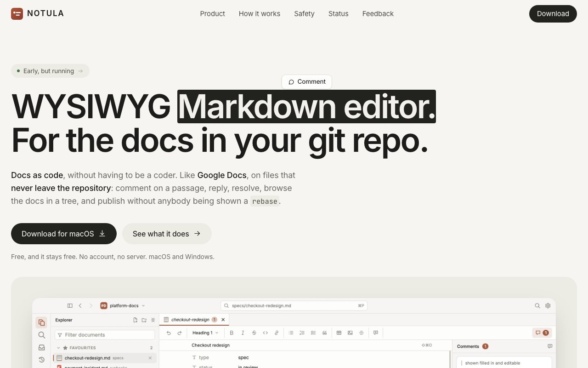The width and height of the screenshot is (588, 368).
Task: Insert an image
Action: click(x=350, y=333)
